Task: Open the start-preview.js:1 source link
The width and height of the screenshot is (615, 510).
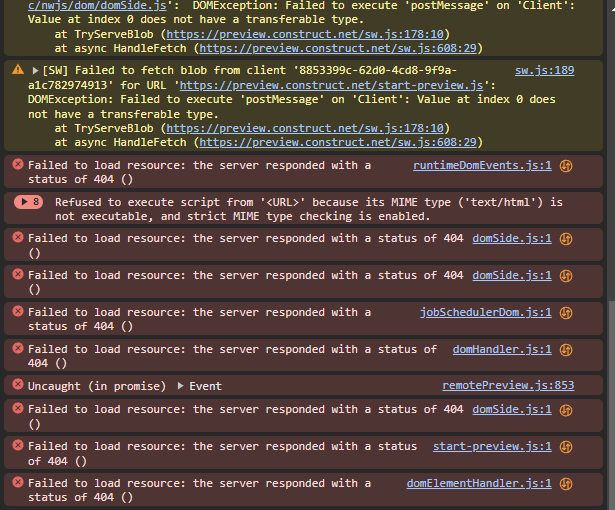Action: click(x=492, y=446)
